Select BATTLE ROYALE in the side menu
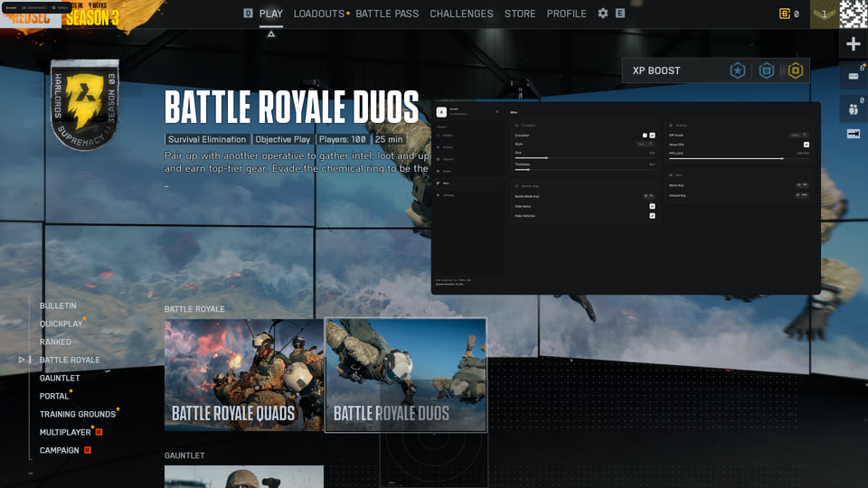Screen dimensions: 868x488 click(70, 360)
